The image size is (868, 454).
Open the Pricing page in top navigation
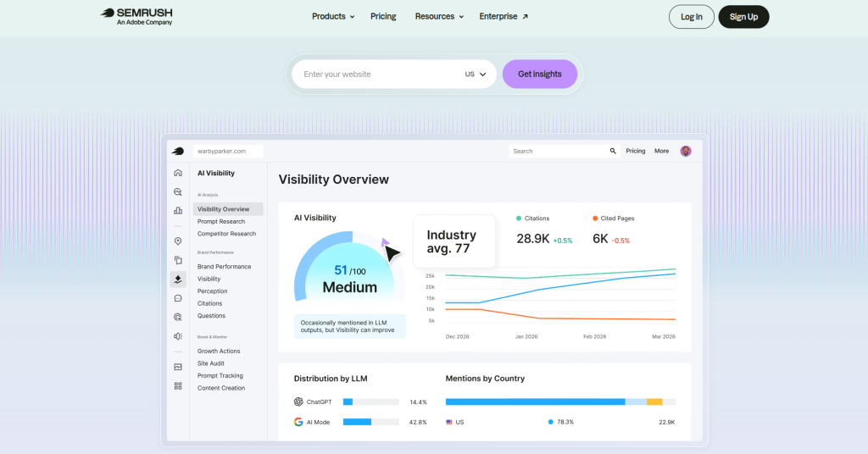(x=383, y=17)
